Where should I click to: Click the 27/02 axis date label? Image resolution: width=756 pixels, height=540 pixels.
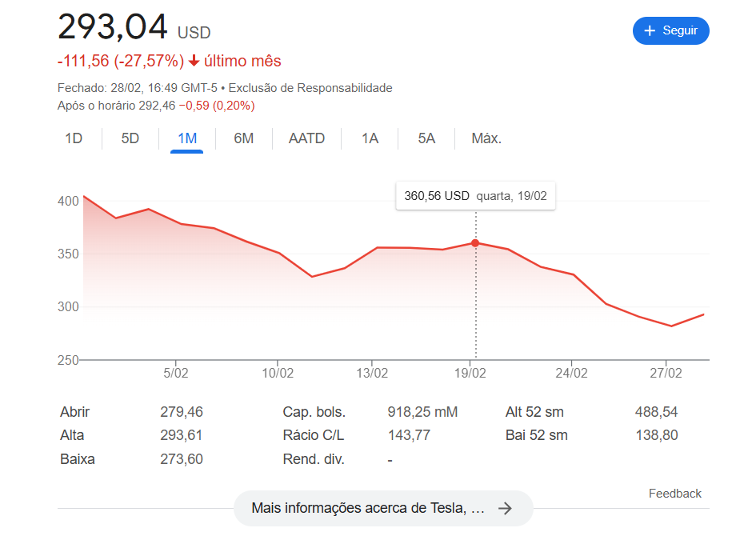click(666, 373)
